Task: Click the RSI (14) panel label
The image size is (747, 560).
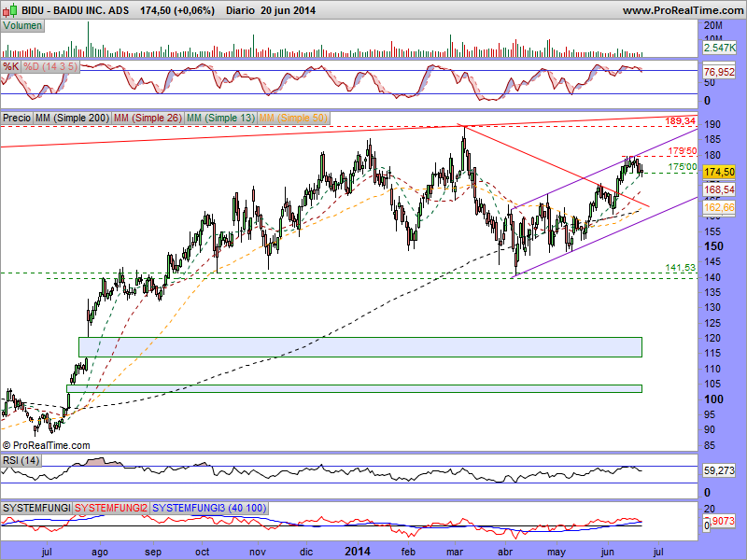Action: pos(21,460)
